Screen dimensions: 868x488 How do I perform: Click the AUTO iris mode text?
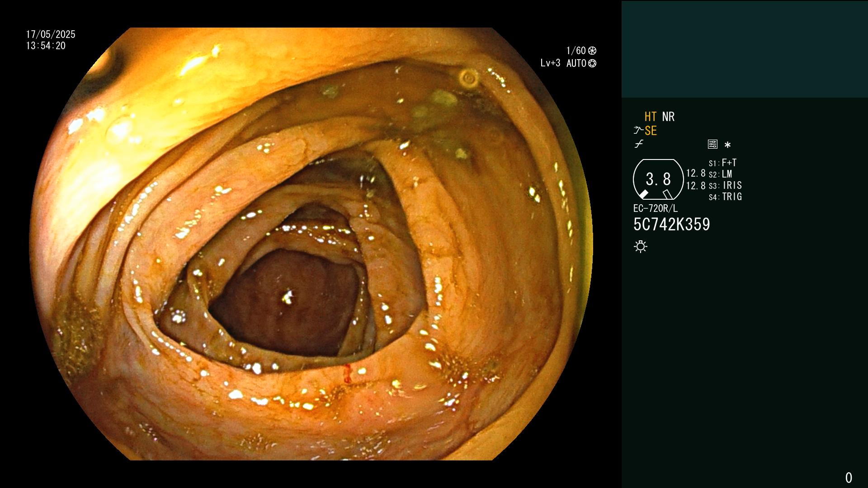coord(576,63)
